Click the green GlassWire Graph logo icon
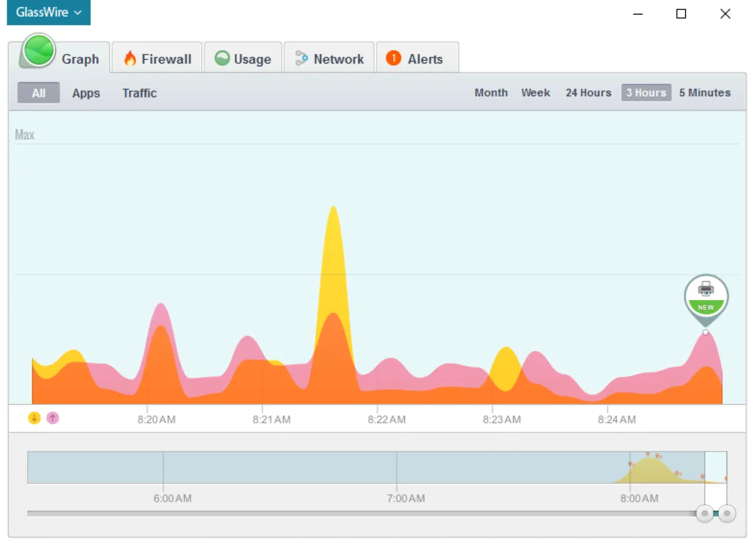756x547 pixels. pos(38,50)
